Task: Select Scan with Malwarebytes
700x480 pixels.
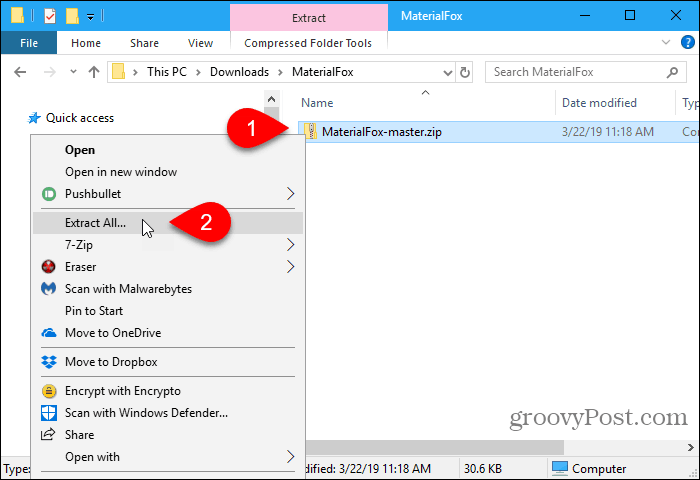Action: point(129,289)
